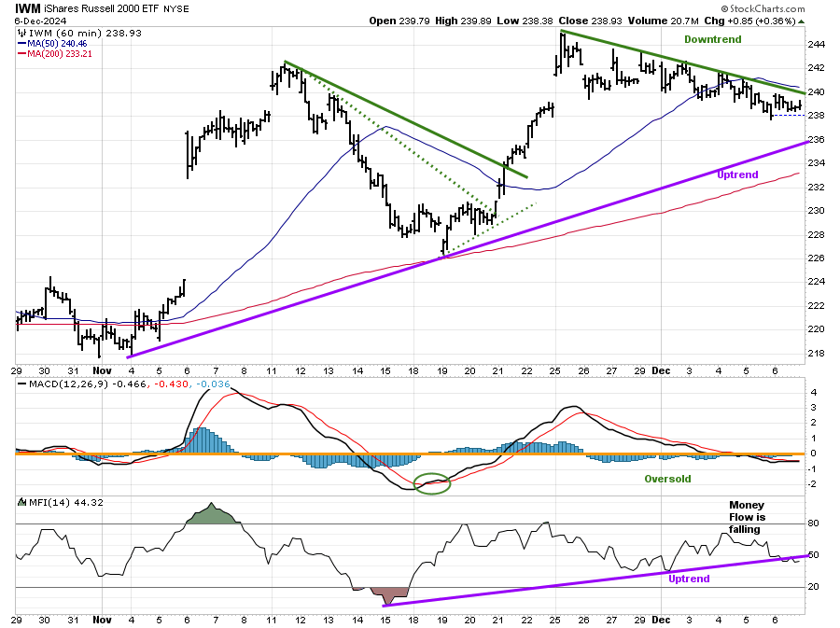Click the 224 price axis label
The height and width of the screenshot is (628, 840).
coord(816,282)
